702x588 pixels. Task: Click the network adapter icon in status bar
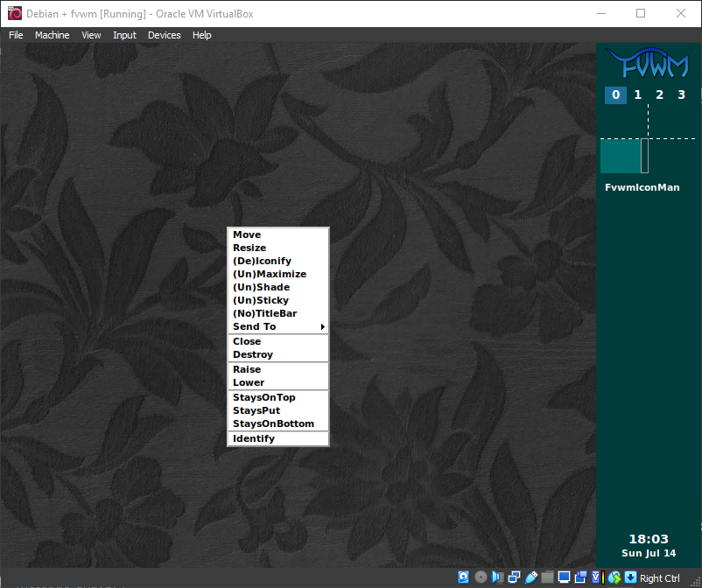[x=514, y=577]
